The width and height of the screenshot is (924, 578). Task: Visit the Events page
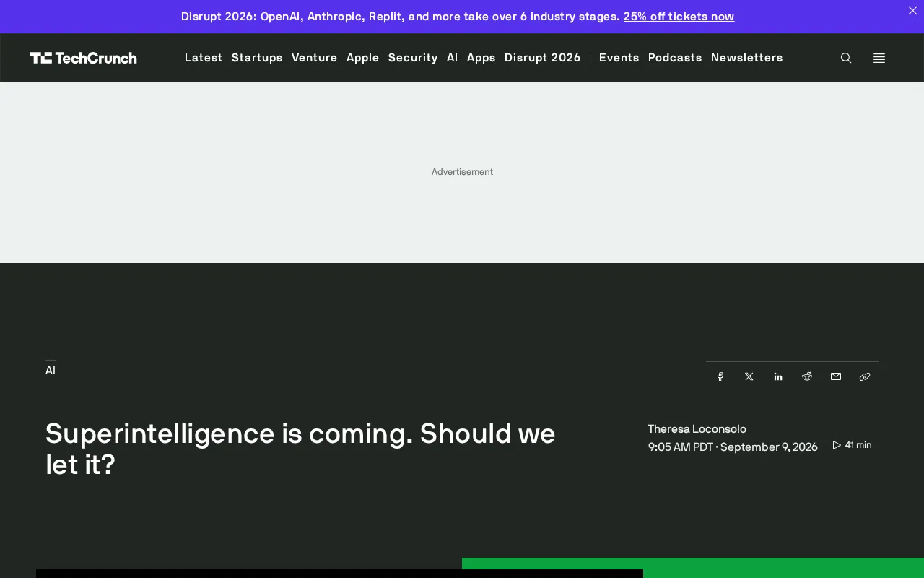[x=619, y=58]
